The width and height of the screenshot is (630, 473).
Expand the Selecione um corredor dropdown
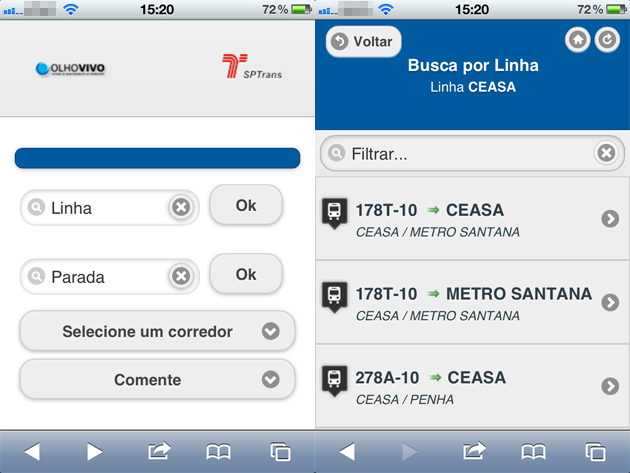(x=158, y=331)
